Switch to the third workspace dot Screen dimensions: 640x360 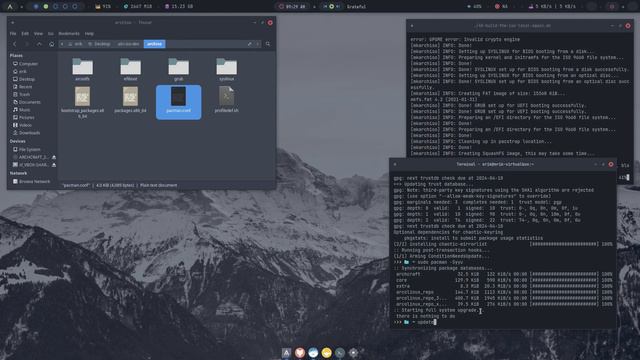(56, 7)
